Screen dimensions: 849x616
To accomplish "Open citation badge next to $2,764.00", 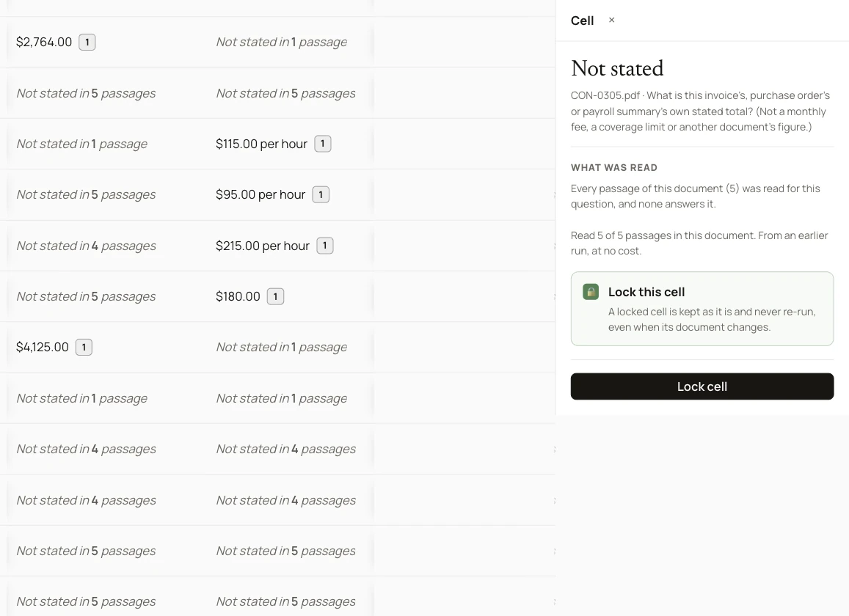I will pyautogui.click(x=87, y=43).
